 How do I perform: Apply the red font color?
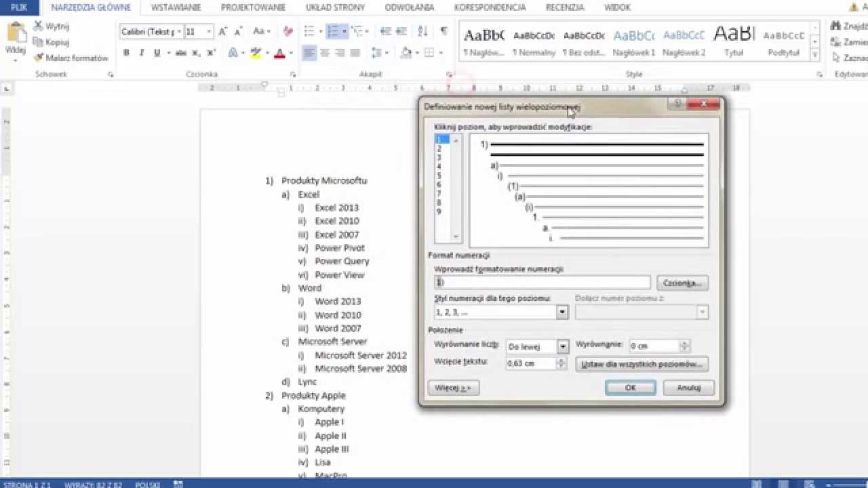click(279, 53)
